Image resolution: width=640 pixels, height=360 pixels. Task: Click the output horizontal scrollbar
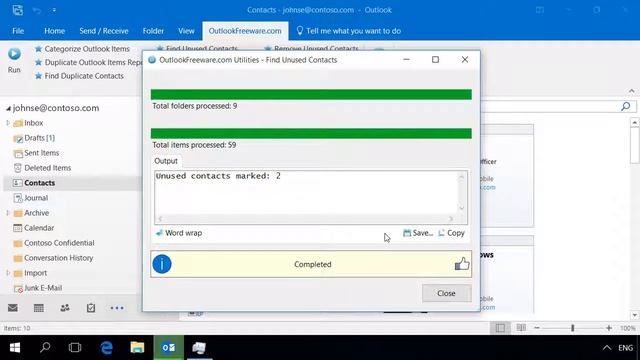click(306, 219)
